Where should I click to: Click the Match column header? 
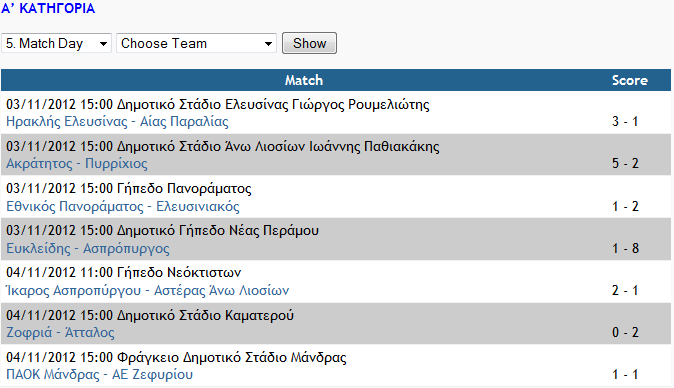click(x=303, y=80)
